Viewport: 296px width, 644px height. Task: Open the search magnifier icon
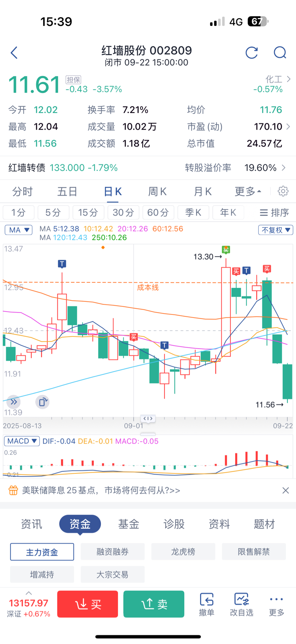point(280,52)
